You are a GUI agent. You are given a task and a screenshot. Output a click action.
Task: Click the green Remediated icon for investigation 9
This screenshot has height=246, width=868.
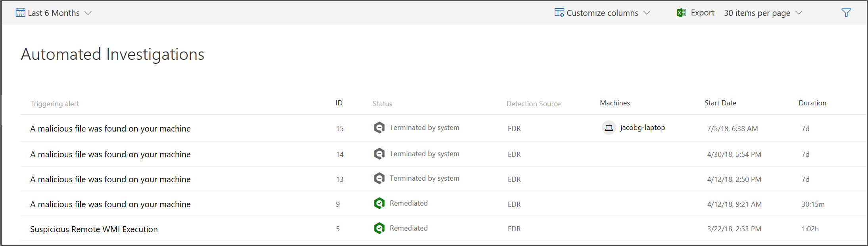tap(379, 203)
